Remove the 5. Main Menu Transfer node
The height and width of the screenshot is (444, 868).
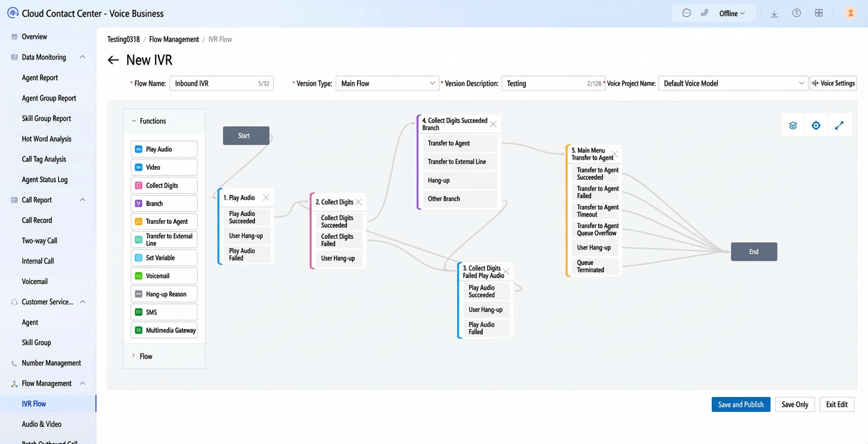pyautogui.click(x=615, y=154)
